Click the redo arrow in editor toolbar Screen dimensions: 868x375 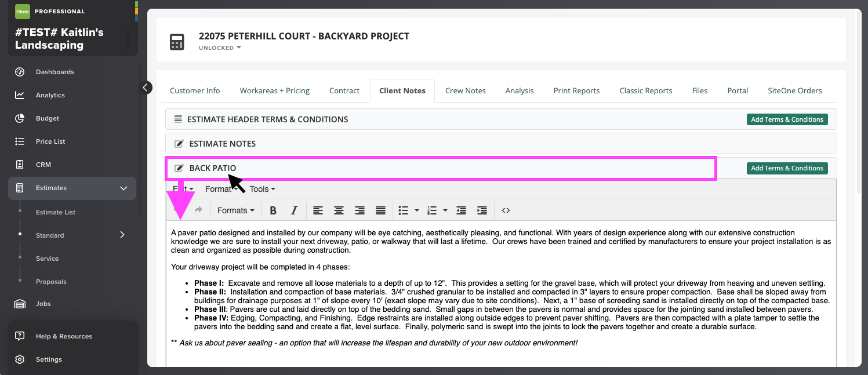pyautogui.click(x=198, y=210)
